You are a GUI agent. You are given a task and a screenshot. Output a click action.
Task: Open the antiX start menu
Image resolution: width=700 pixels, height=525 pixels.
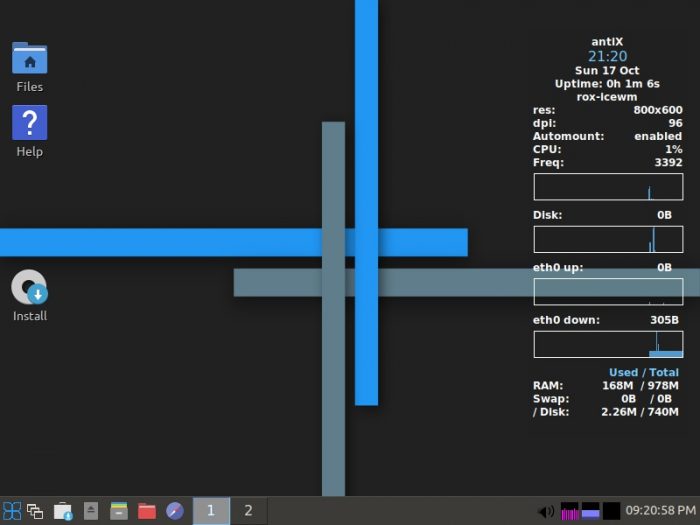click(12, 511)
